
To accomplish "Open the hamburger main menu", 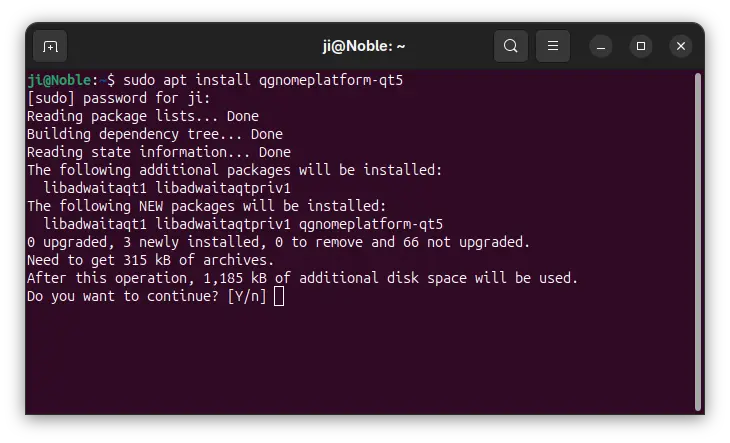I will click(553, 46).
